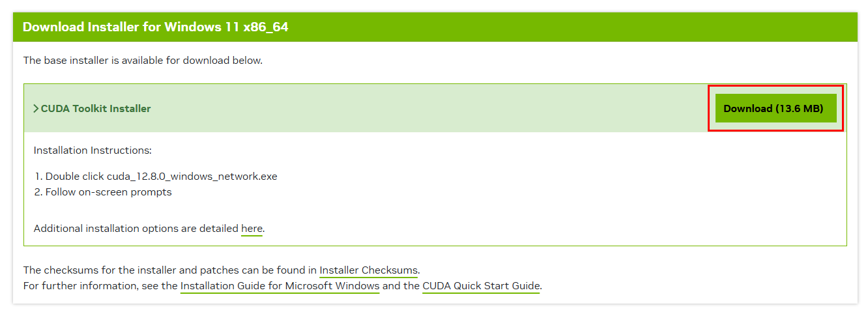This screenshot has height=314, width=868.
Task: Collapse the CUDA Toolkit Installer chevron
Action: coord(36,109)
